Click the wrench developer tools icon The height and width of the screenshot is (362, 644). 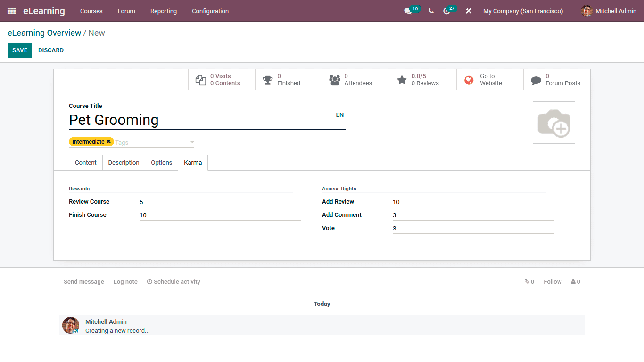[x=468, y=11]
